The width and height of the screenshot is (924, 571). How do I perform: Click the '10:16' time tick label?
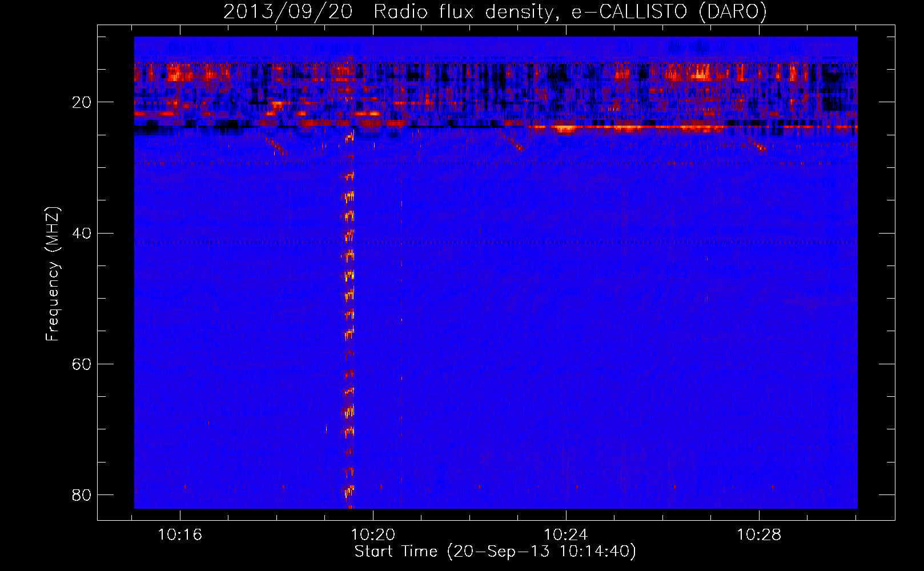click(180, 535)
